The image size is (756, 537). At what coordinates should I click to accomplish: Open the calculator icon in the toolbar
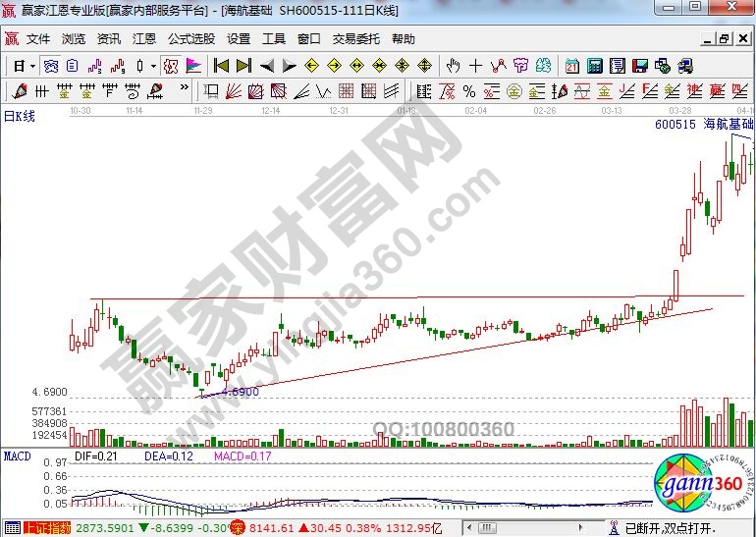594,67
